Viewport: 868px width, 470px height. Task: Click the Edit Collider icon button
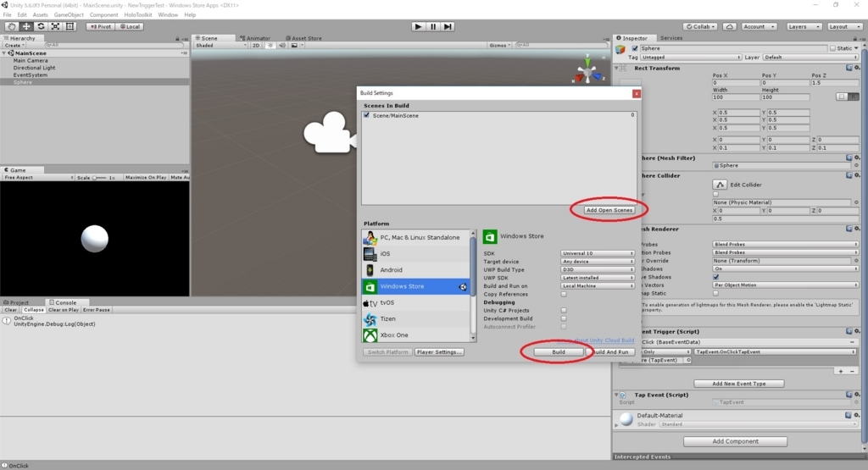pyautogui.click(x=720, y=185)
